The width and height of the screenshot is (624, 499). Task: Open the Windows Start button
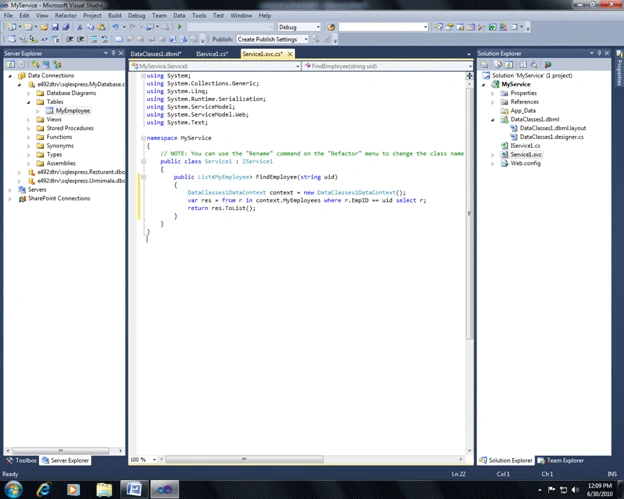[x=14, y=489]
